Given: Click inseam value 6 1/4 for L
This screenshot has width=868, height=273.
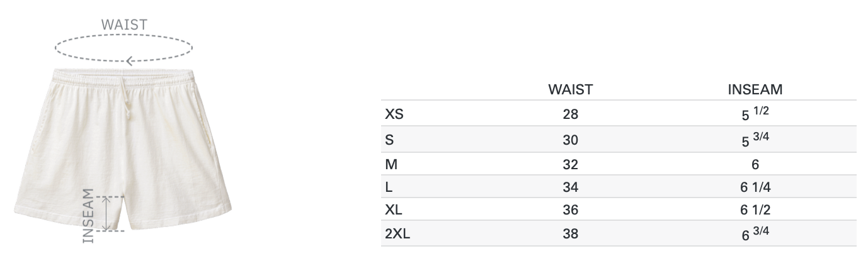Looking at the screenshot, I should coord(755,187).
